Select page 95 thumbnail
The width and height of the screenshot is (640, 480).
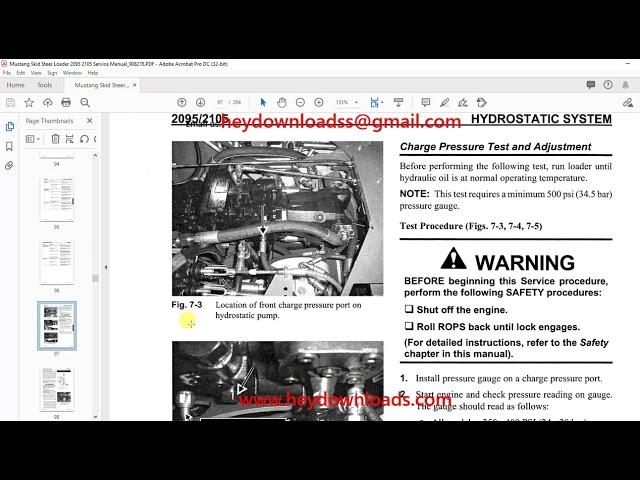(57, 200)
